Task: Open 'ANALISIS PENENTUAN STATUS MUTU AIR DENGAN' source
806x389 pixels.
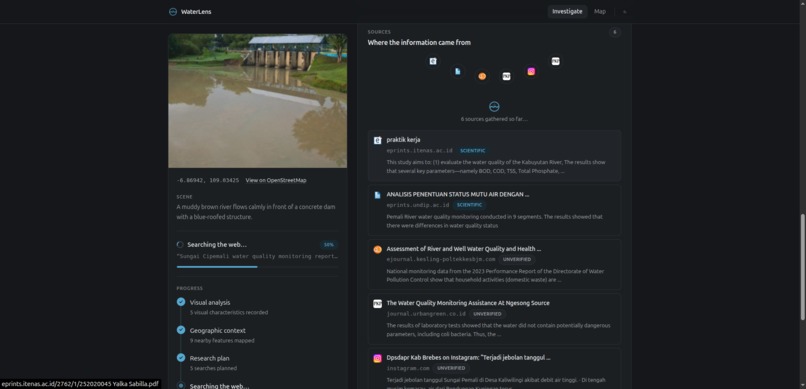Action: (x=458, y=194)
